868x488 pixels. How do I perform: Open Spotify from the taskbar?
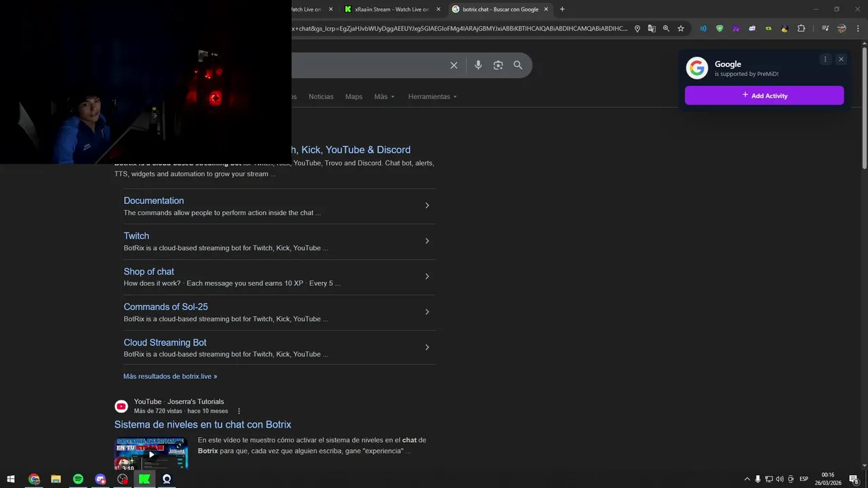tap(78, 479)
